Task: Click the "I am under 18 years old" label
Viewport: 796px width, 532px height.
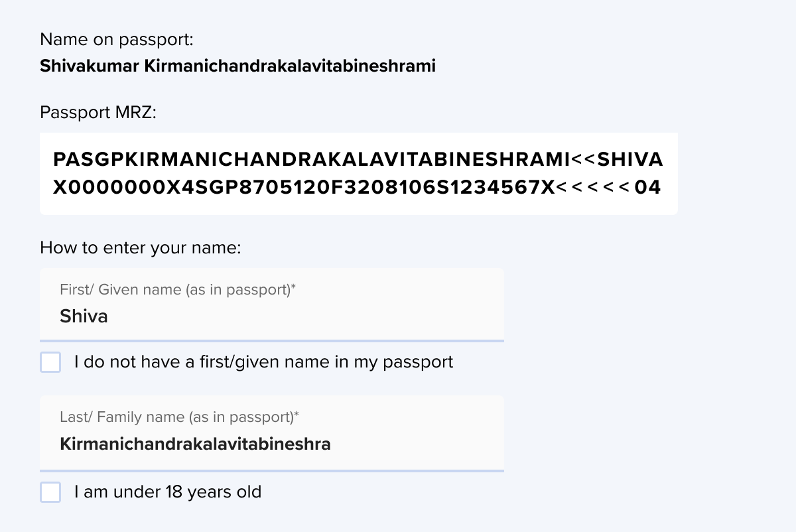Action: point(168,492)
